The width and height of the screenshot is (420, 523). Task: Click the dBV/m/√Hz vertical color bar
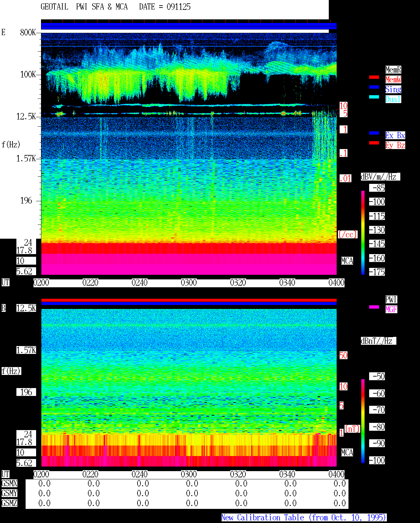pos(363,232)
